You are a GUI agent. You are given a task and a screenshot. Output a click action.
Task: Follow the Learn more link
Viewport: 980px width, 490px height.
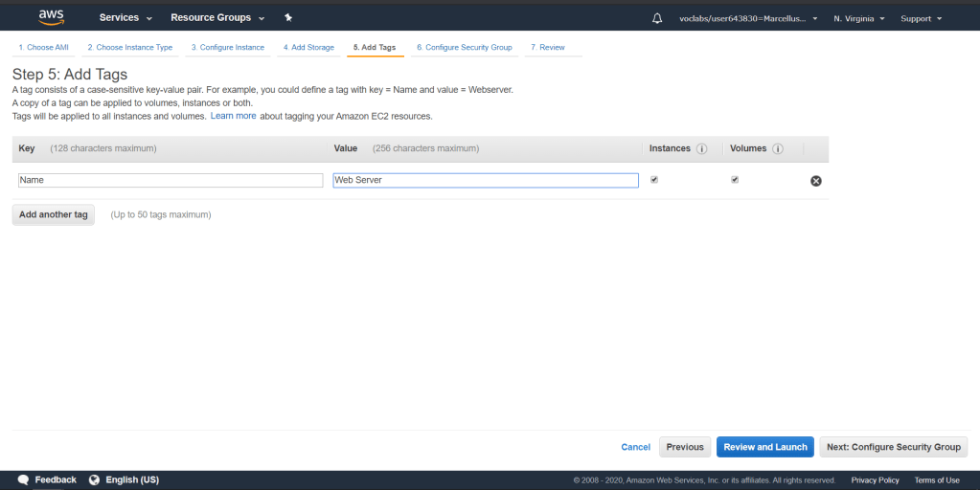tap(233, 116)
